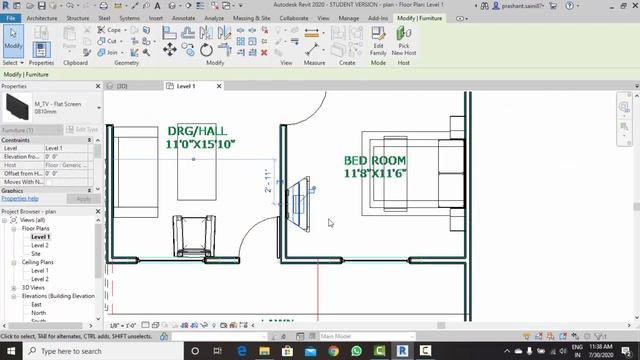Click the Elevation from Level value field

(x=66, y=157)
